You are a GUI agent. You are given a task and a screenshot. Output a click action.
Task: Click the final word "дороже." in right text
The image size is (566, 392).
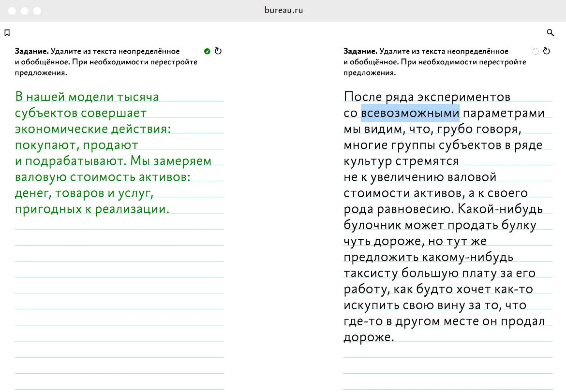pyautogui.click(x=369, y=337)
